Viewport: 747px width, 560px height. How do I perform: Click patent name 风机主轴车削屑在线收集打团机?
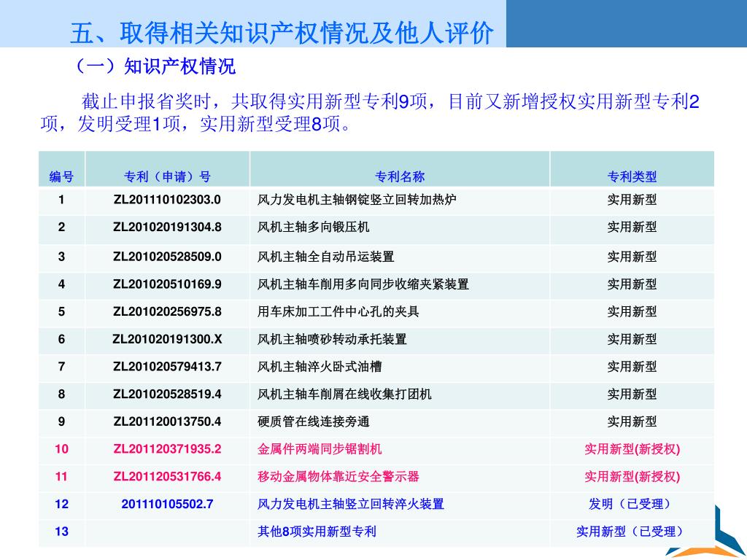pyautogui.click(x=344, y=394)
